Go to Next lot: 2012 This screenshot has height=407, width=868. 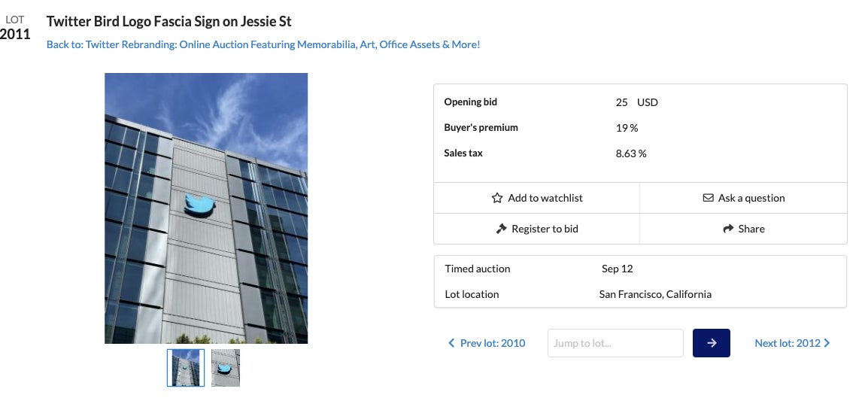pos(787,343)
